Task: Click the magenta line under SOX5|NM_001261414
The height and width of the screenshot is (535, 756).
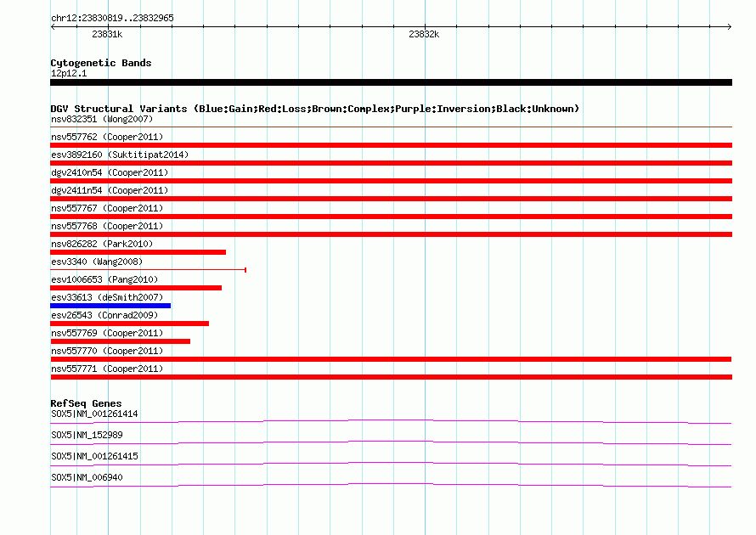Action: (x=391, y=422)
